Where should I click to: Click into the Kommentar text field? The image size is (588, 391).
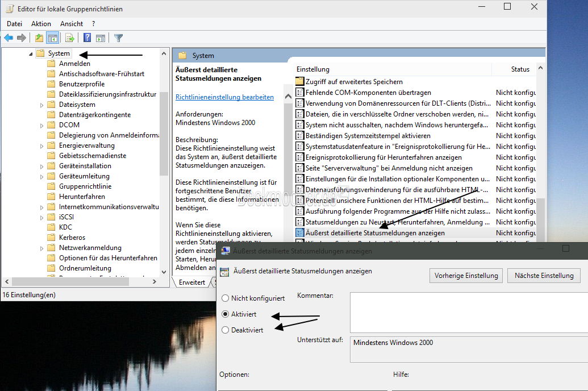(469, 313)
